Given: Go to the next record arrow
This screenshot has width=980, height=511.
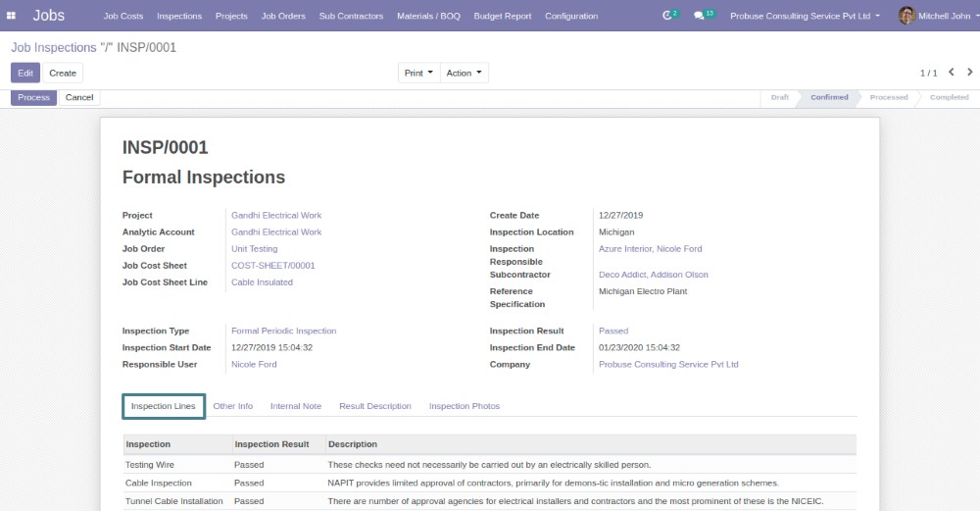Looking at the screenshot, I should pos(970,73).
